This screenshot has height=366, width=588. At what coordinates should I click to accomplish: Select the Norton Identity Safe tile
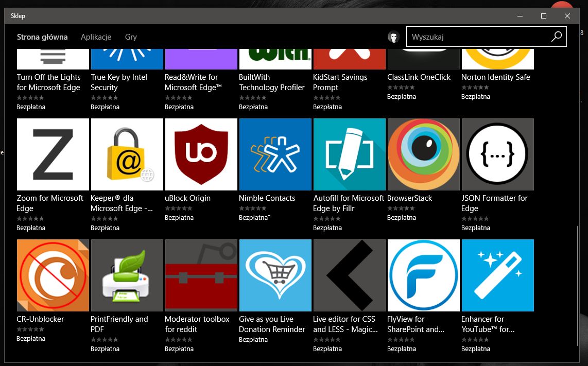497,59
